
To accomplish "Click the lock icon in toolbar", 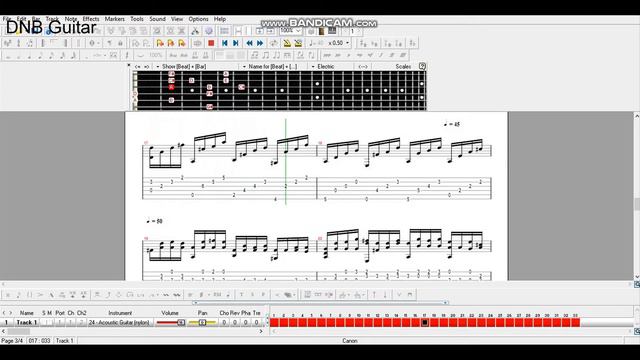I will 120,43.
